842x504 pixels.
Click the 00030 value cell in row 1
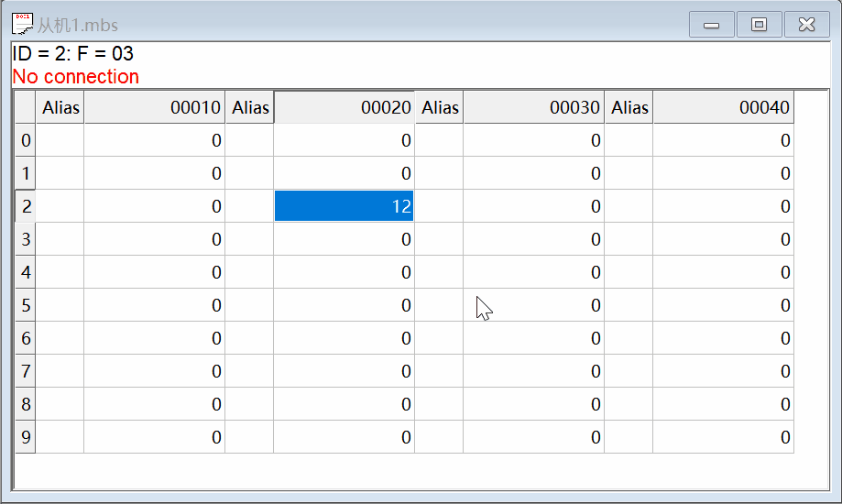coord(534,173)
